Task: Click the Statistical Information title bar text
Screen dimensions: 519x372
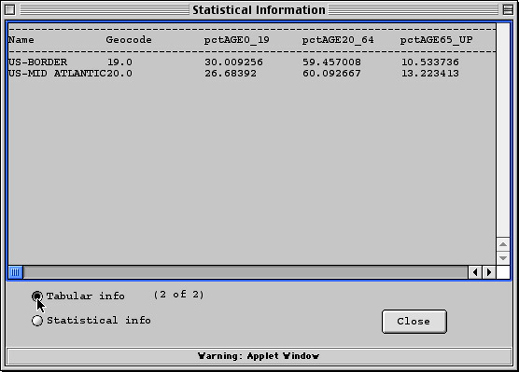Action: click(259, 10)
